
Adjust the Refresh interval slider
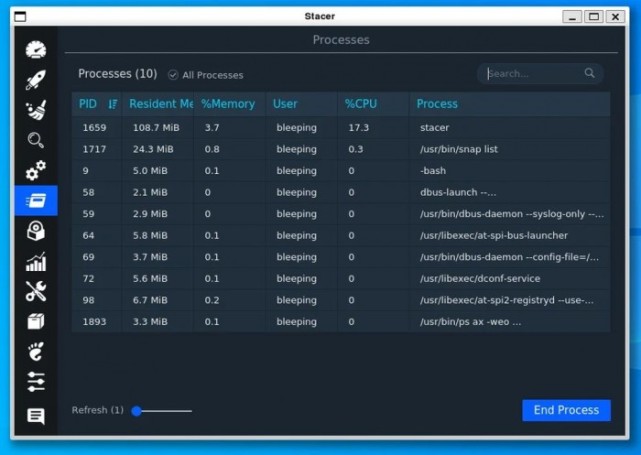coord(162,411)
